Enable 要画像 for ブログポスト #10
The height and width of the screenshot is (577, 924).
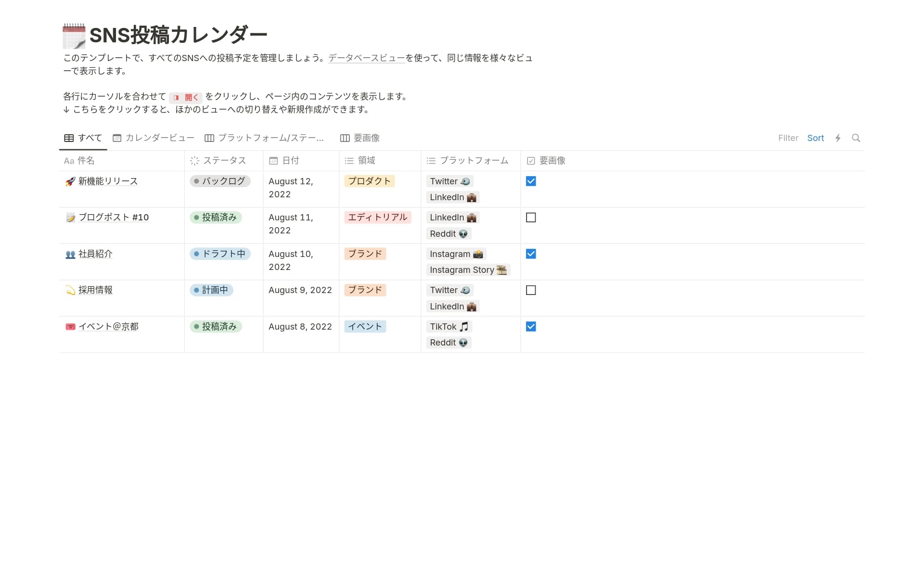point(531,218)
